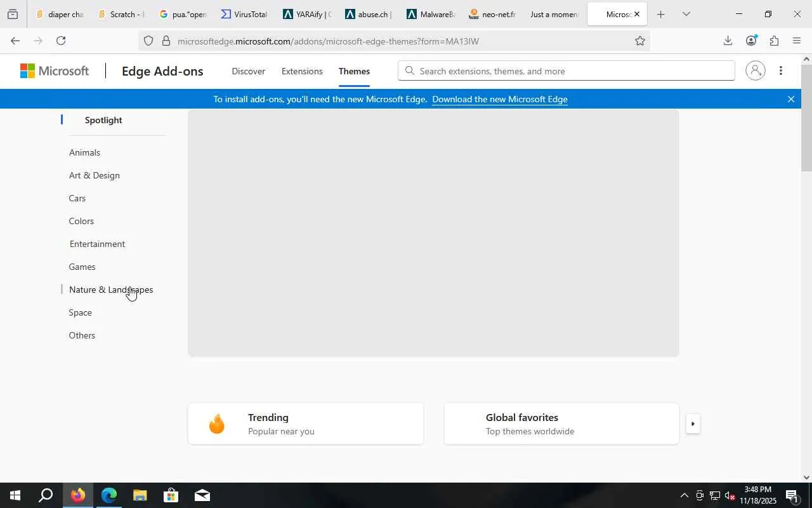Focus the Search extensions, themes, and more field
The image size is (812, 508).
[x=566, y=70]
